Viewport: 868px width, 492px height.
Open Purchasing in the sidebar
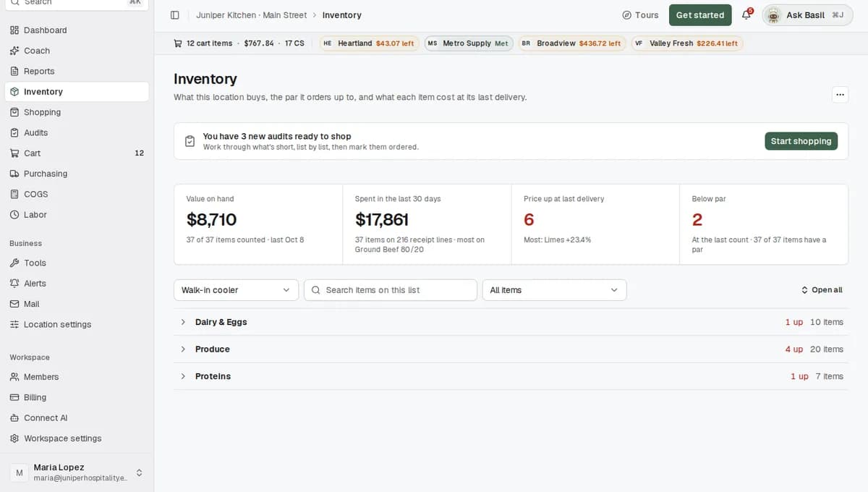click(77, 174)
